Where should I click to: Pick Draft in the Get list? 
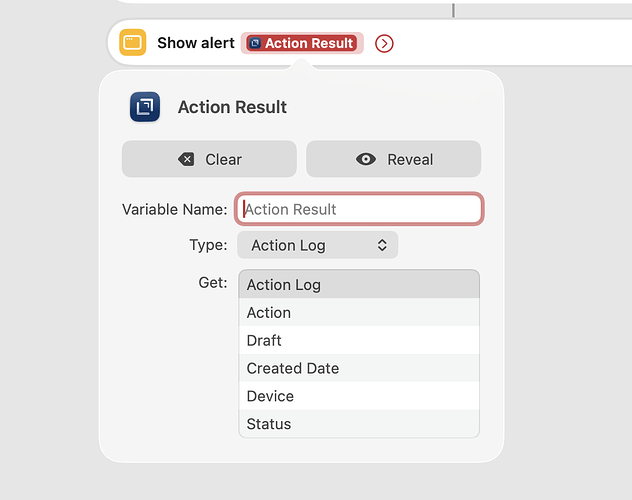tap(358, 341)
